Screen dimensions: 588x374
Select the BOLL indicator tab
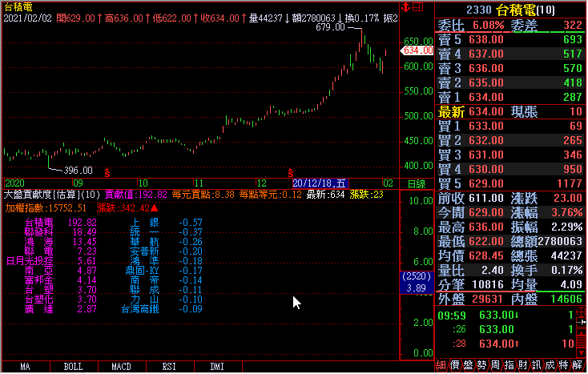coord(74,367)
